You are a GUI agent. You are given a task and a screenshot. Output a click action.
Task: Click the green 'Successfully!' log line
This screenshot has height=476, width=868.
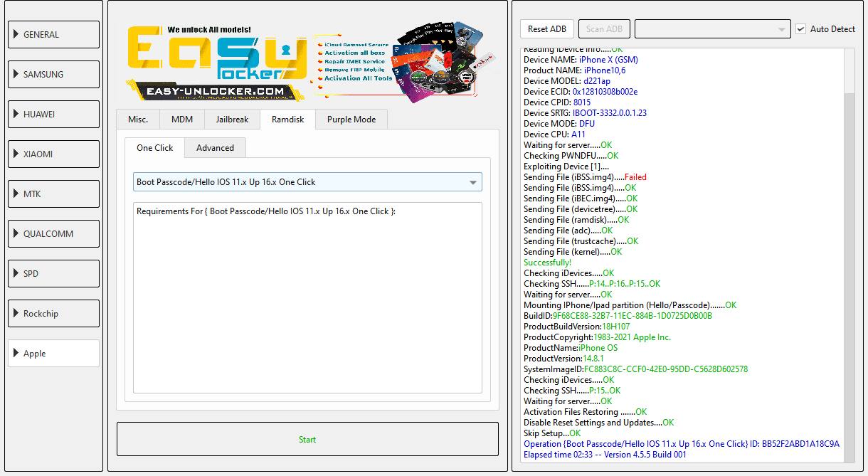click(x=547, y=262)
